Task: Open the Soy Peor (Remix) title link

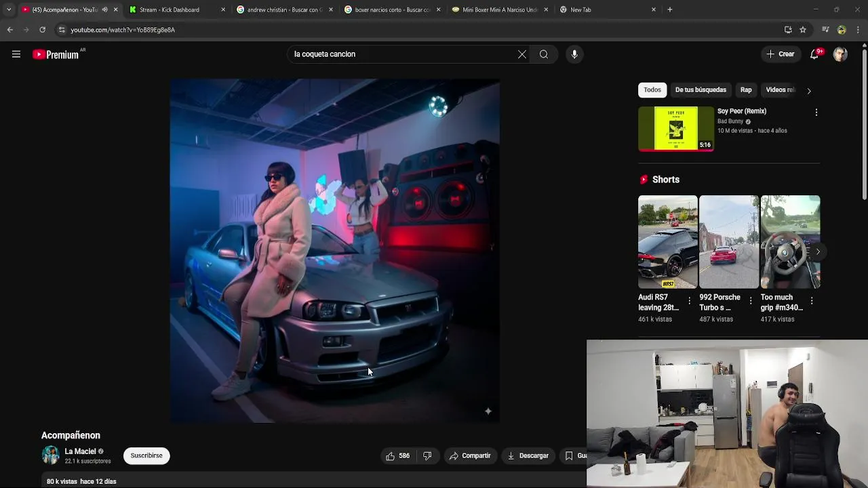Action: coord(742,111)
